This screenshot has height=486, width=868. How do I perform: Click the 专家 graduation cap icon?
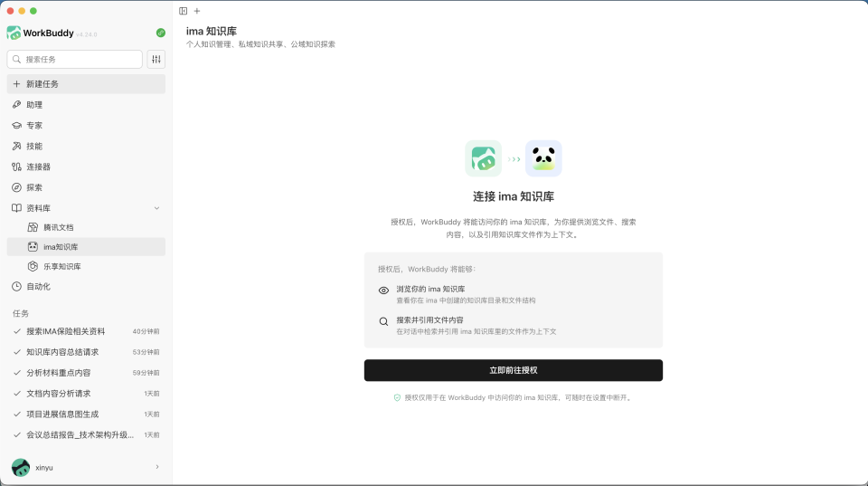pyautogui.click(x=16, y=125)
